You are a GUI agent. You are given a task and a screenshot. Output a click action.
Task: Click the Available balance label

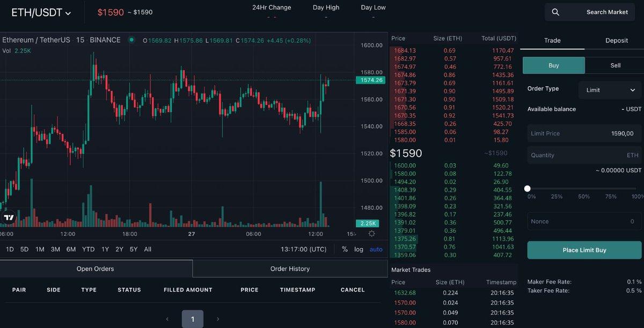click(552, 109)
